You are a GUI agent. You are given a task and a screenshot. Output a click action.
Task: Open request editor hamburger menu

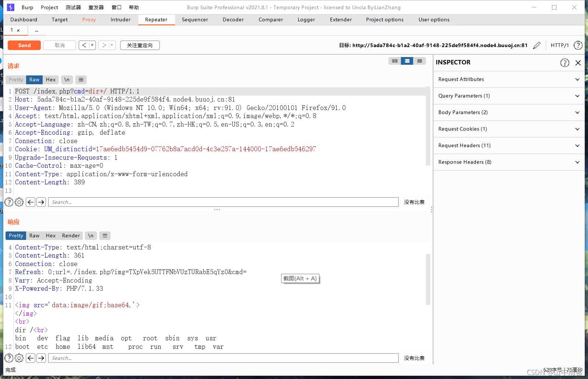coord(81,79)
